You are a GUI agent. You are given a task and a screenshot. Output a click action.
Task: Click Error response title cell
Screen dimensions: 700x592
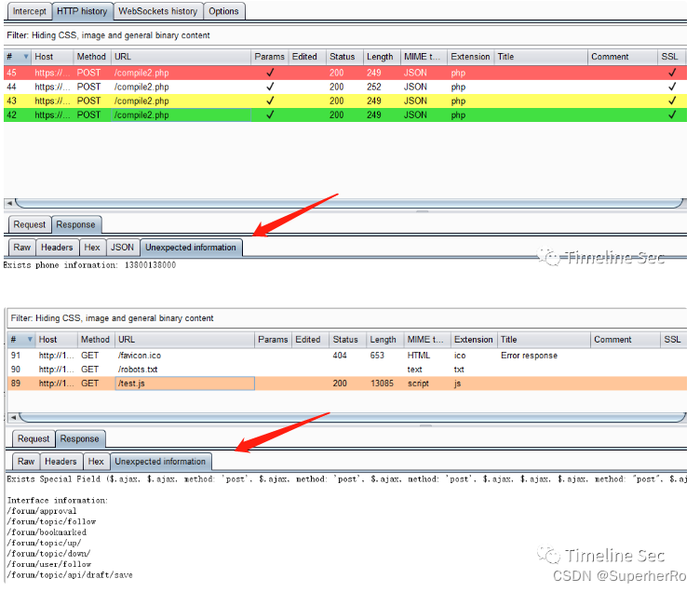point(529,356)
